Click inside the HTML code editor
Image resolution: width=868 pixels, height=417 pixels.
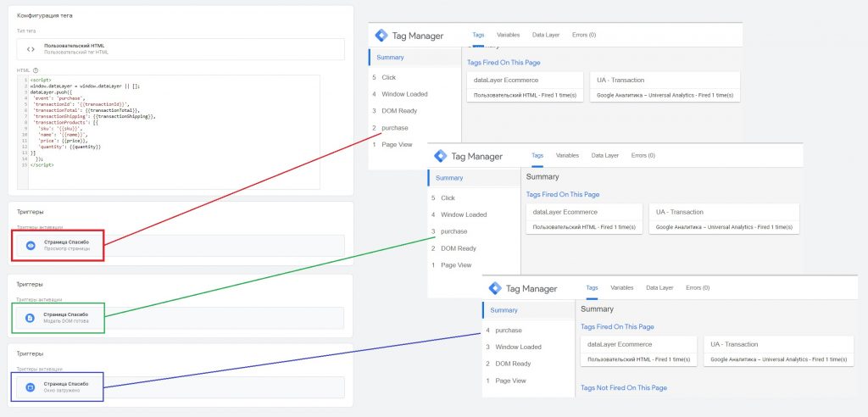169,133
